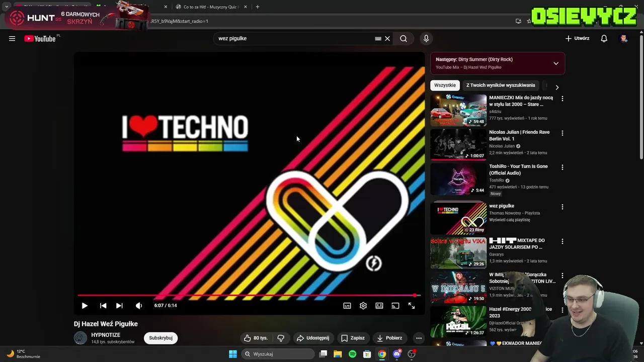This screenshot has height=362, width=644.
Task: Open Microsoft Store on the taskbar
Action: (367, 354)
